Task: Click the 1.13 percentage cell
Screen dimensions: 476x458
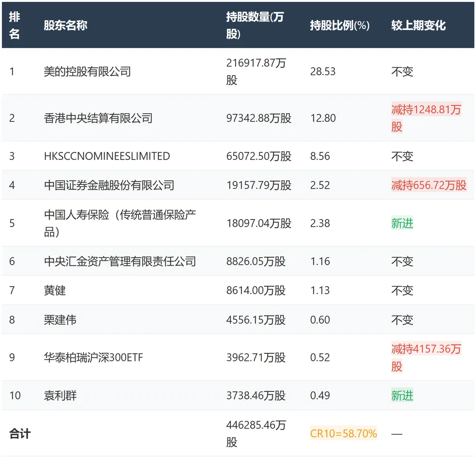Action: [x=320, y=290]
